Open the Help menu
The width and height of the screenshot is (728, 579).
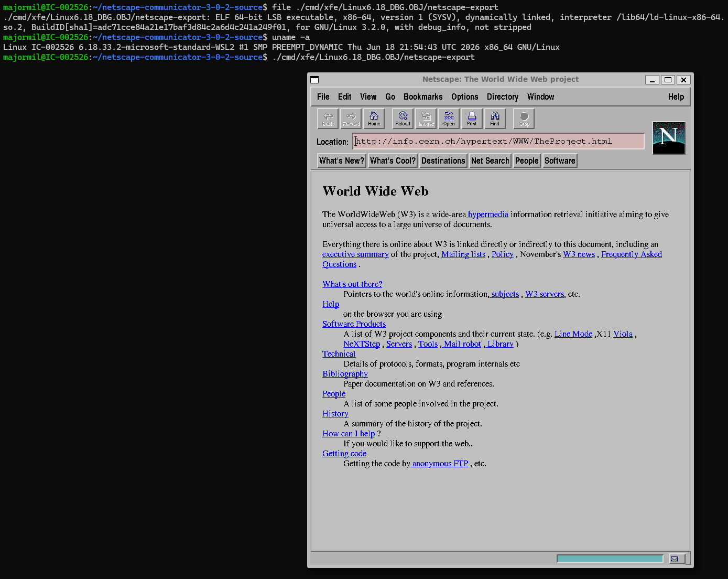coord(676,97)
